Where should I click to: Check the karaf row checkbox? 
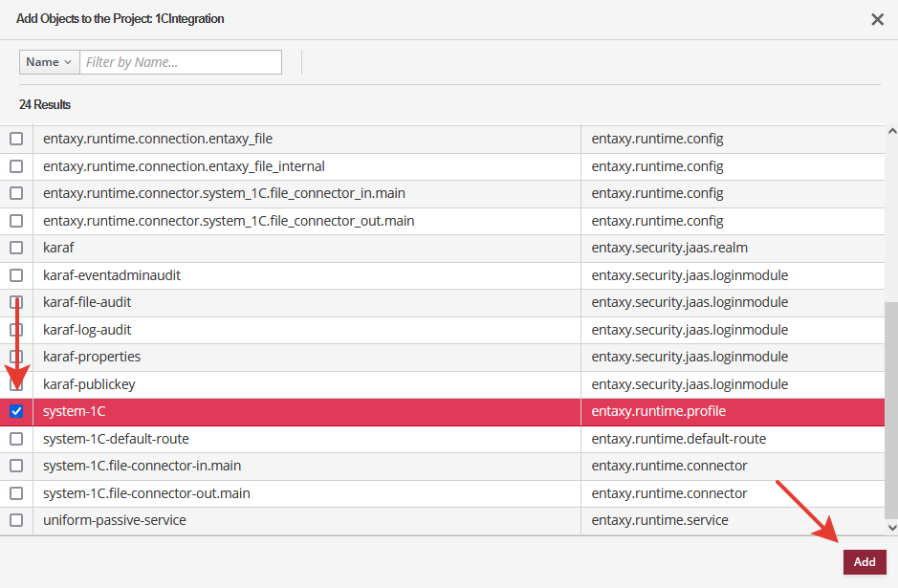[x=15, y=248]
